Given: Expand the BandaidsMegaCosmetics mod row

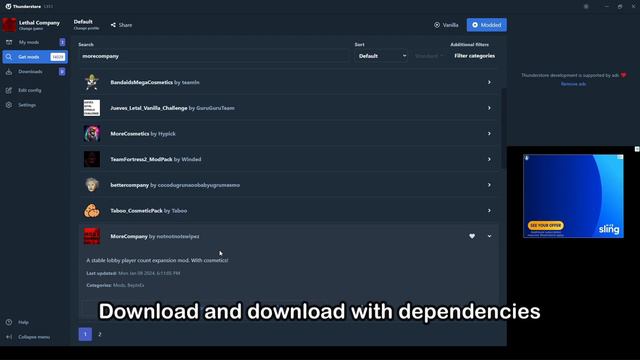Looking at the screenshot, I should pyautogui.click(x=289, y=82).
